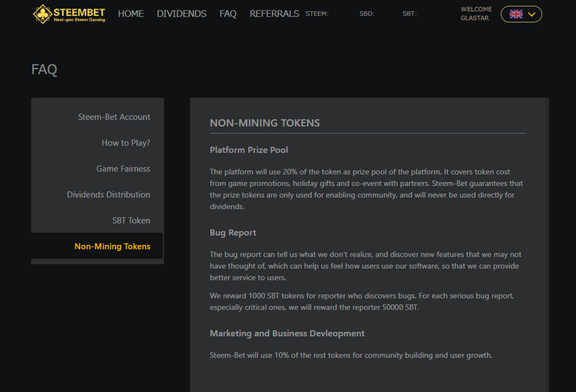576x392 pixels.
Task: Open the HOME menu item
Action: (130, 14)
